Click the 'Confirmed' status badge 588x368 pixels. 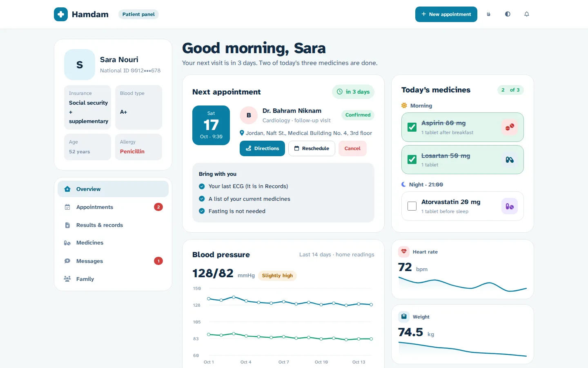(358, 115)
